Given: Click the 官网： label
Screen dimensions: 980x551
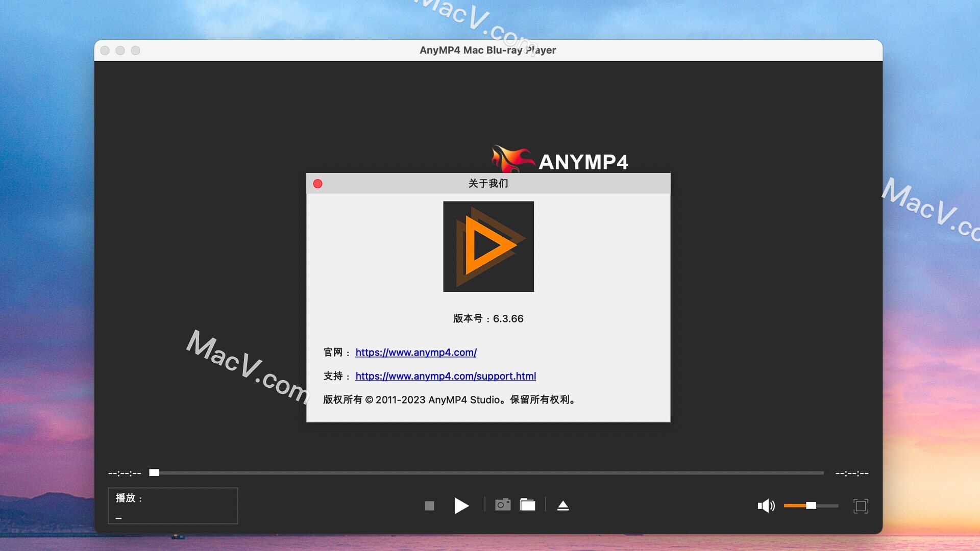Looking at the screenshot, I should 337,352.
